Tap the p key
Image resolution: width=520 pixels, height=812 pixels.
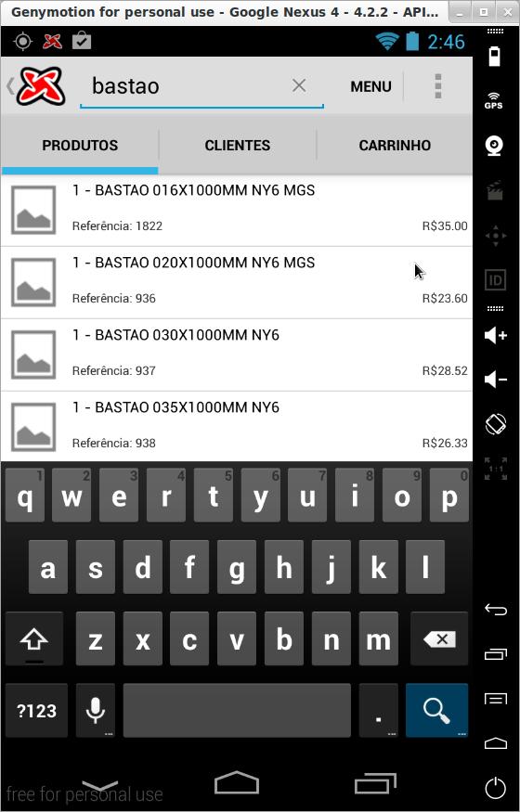[x=449, y=496]
